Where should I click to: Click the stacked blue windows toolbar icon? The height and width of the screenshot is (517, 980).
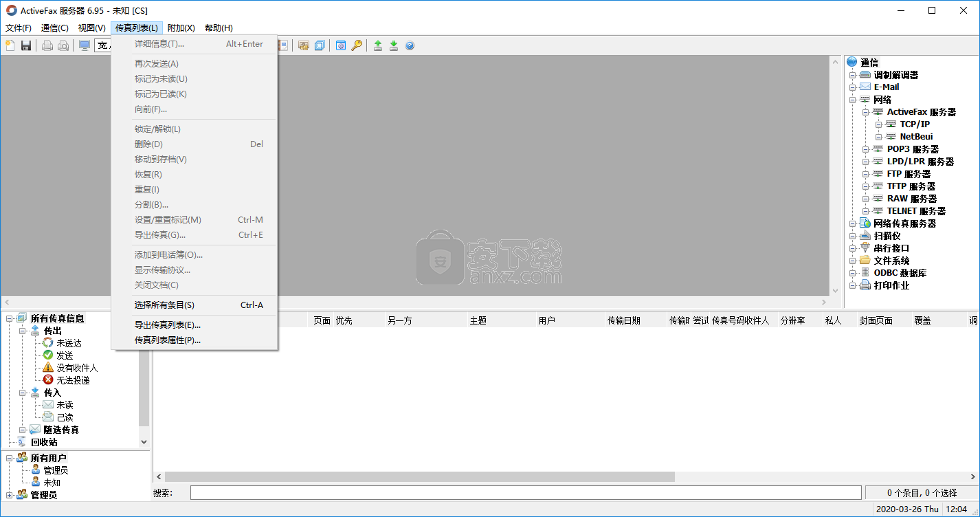320,45
